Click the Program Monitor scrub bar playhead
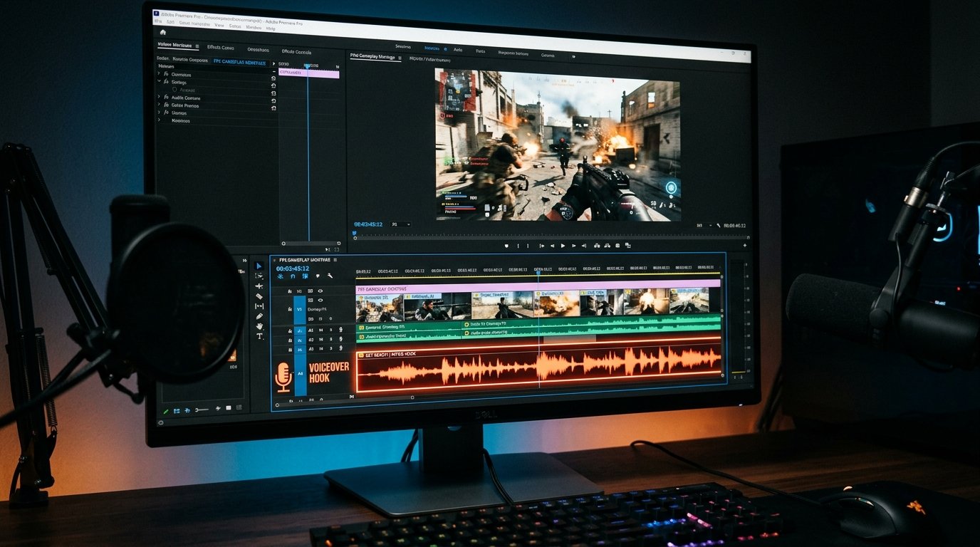 point(354,233)
